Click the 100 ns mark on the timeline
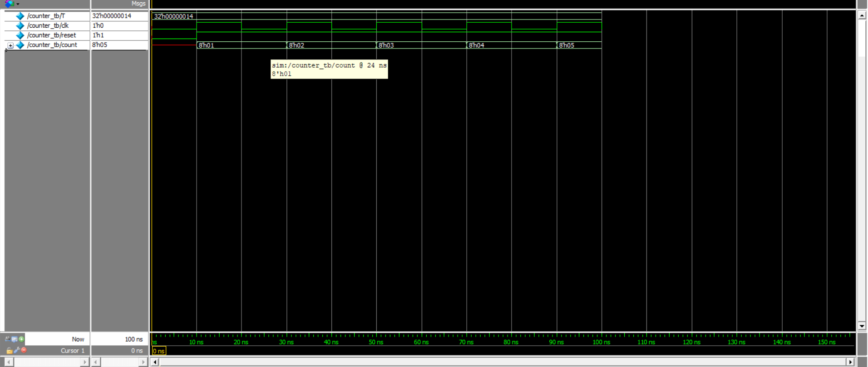Image resolution: width=868 pixels, height=367 pixels. [x=601, y=342]
